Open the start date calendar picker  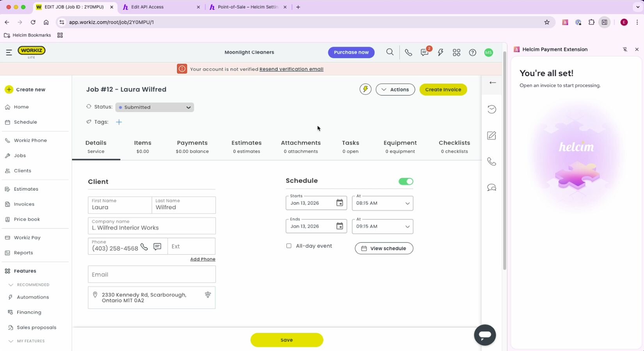tap(340, 203)
